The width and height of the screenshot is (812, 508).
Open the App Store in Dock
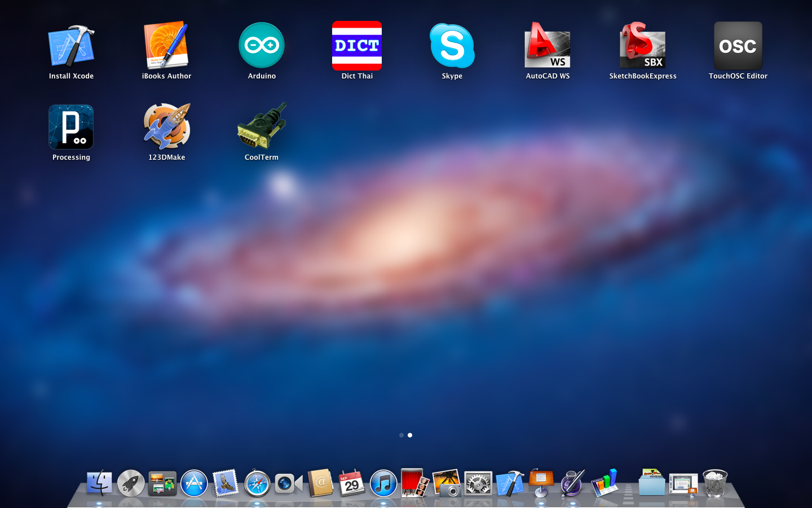(194, 484)
